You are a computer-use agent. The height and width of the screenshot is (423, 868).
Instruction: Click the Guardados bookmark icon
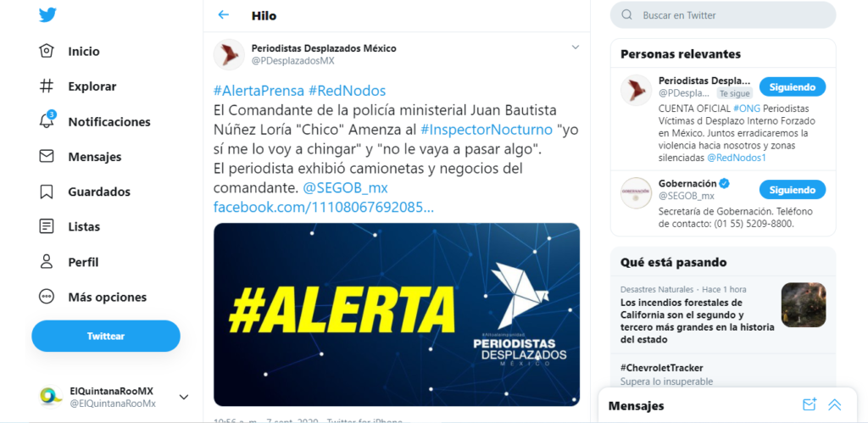coord(47,192)
